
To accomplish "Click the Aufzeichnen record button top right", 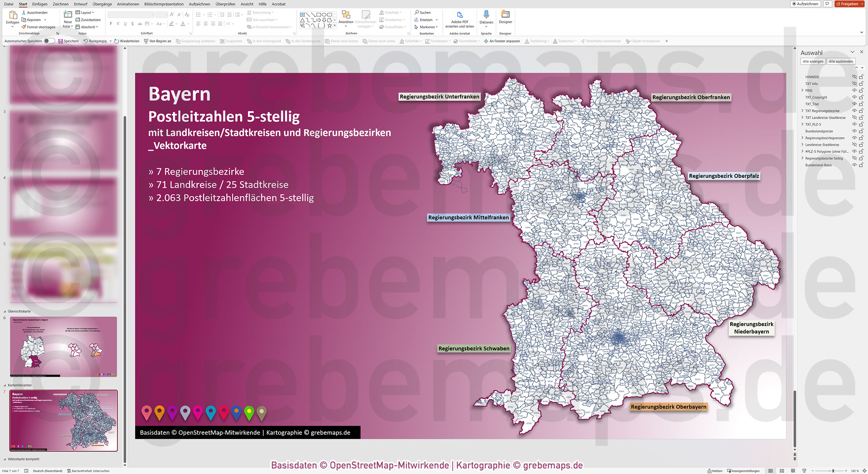I will click(x=805, y=4).
